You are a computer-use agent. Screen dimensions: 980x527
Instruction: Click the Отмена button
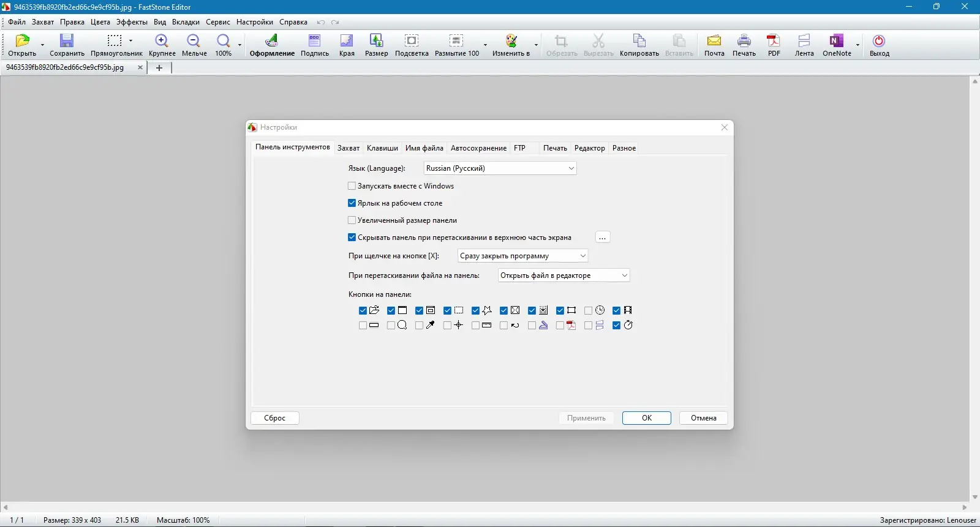[x=704, y=418]
